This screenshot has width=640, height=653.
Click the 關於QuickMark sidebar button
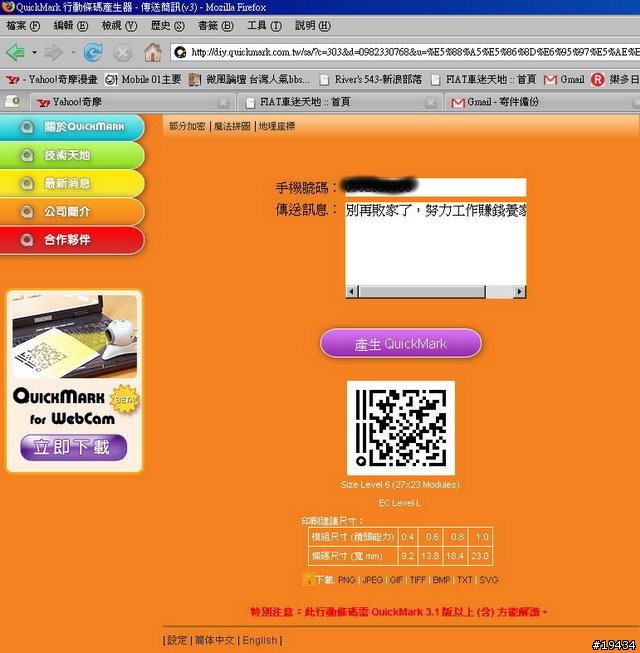tap(72, 127)
